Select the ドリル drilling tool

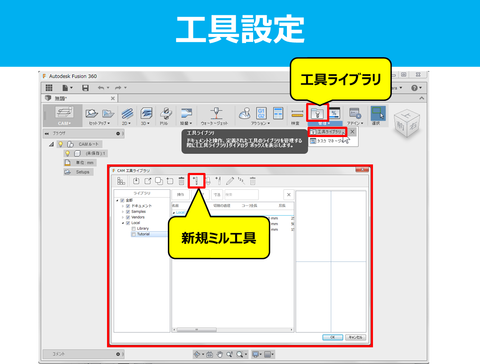tap(165, 116)
